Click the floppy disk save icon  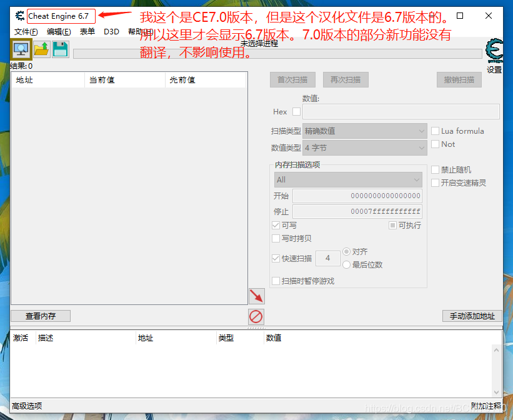(61, 49)
